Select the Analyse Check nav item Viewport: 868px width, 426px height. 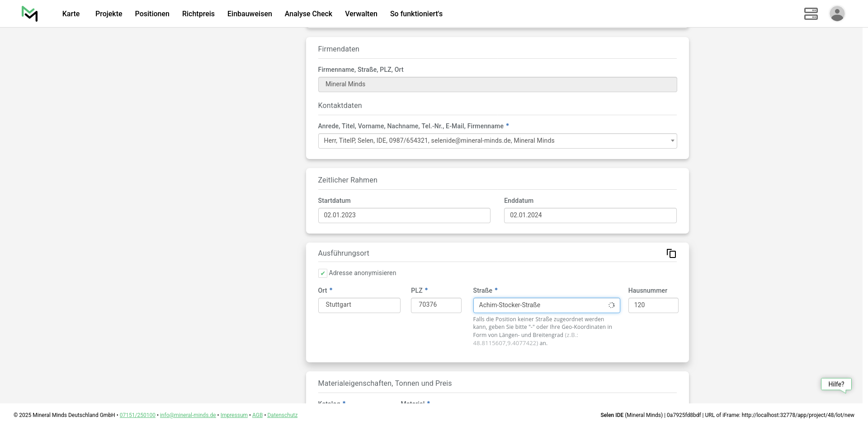pyautogui.click(x=308, y=14)
